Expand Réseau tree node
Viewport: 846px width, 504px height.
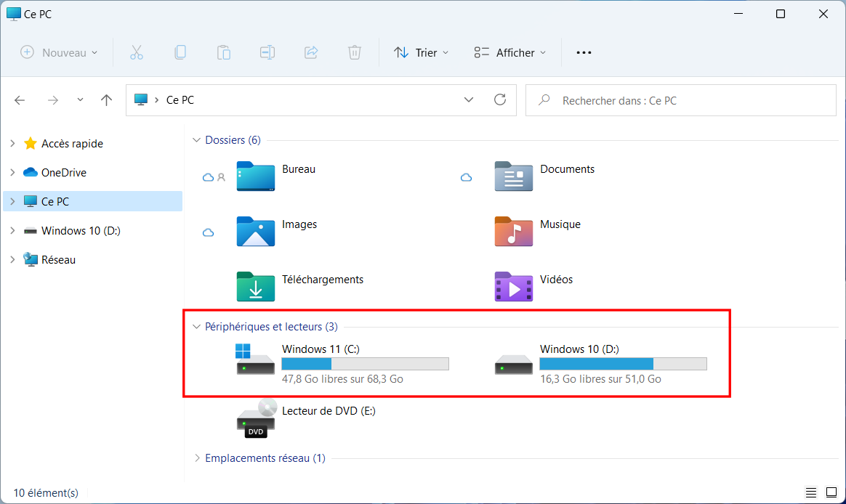point(12,260)
